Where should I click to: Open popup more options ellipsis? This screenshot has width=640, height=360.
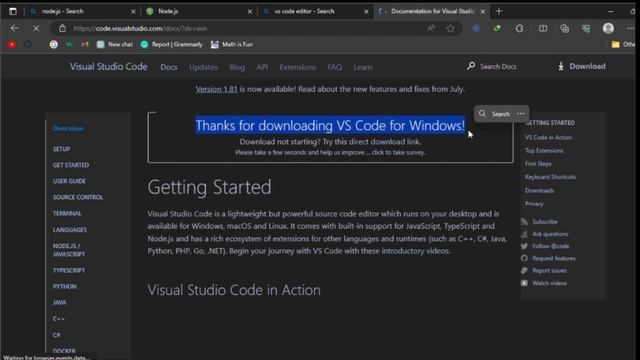[x=520, y=113]
